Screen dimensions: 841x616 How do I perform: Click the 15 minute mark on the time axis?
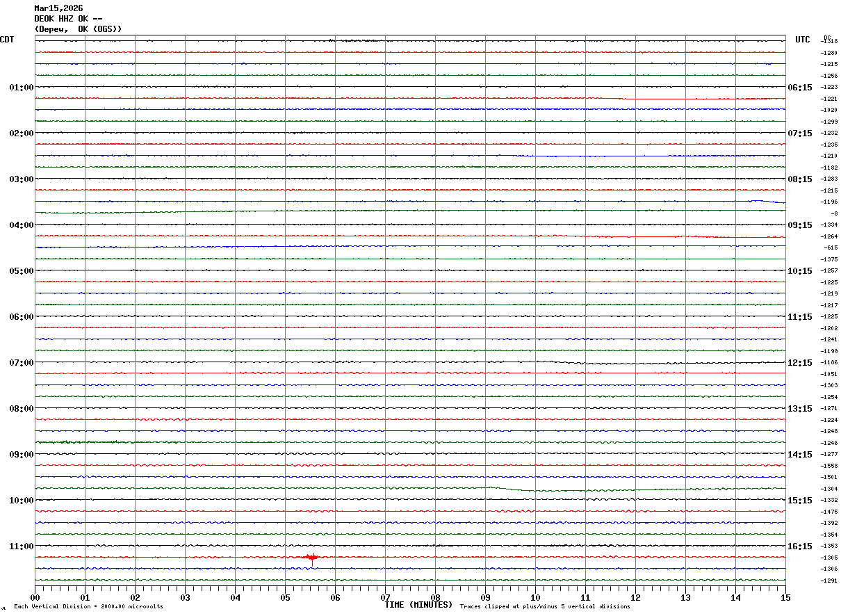coord(785,598)
